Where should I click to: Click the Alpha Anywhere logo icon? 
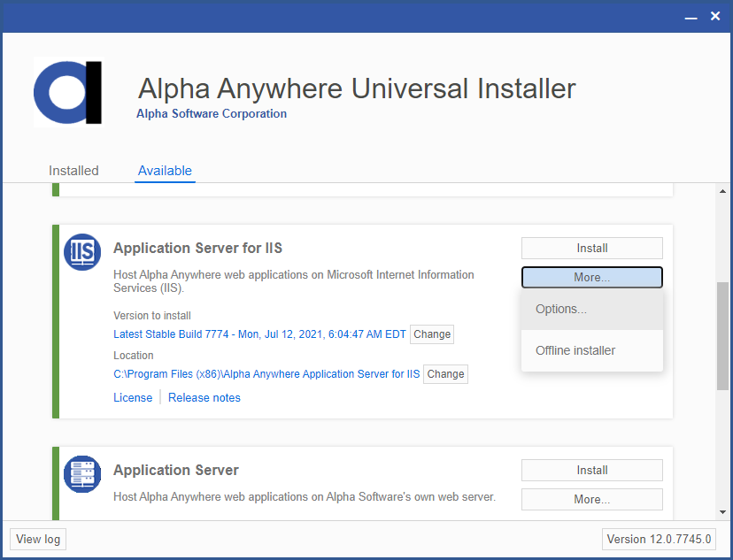(x=68, y=92)
